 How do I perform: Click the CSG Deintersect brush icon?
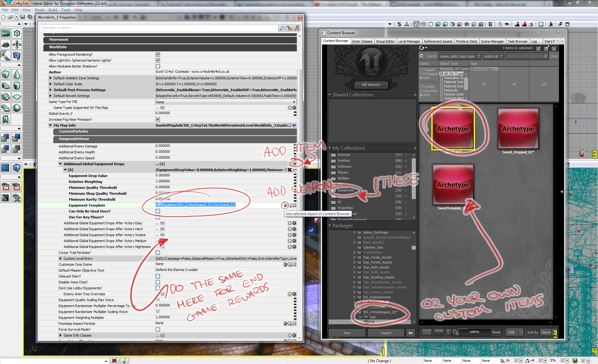17,149
